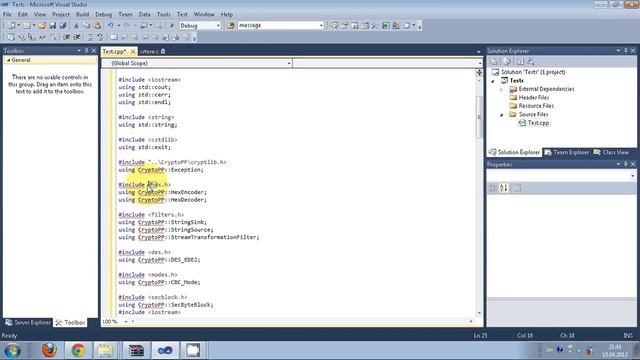Open the Build menu

tap(82, 14)
